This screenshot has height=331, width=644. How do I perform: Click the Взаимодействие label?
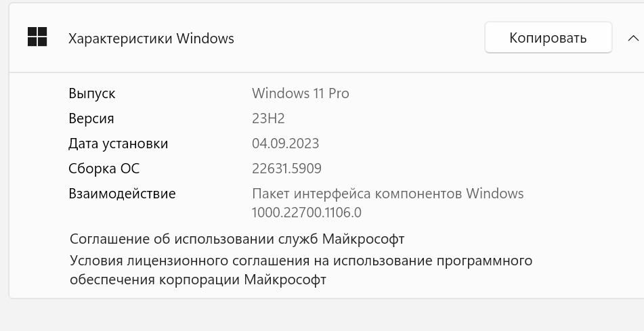coord(122,194)
